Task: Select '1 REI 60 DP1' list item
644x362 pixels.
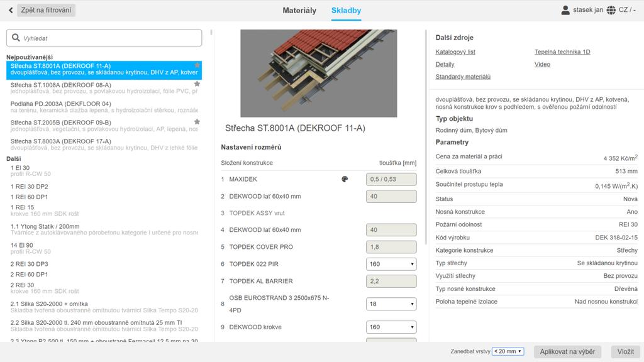Action: click(x=104, y=197)
